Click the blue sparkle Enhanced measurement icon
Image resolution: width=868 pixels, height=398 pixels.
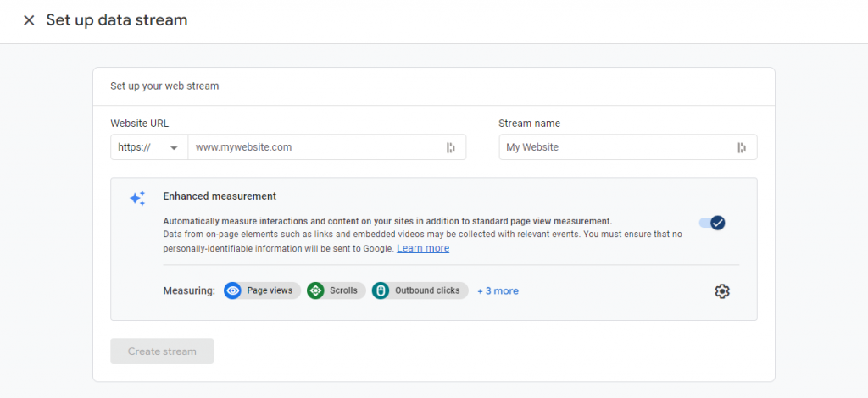tap(137, 198)
